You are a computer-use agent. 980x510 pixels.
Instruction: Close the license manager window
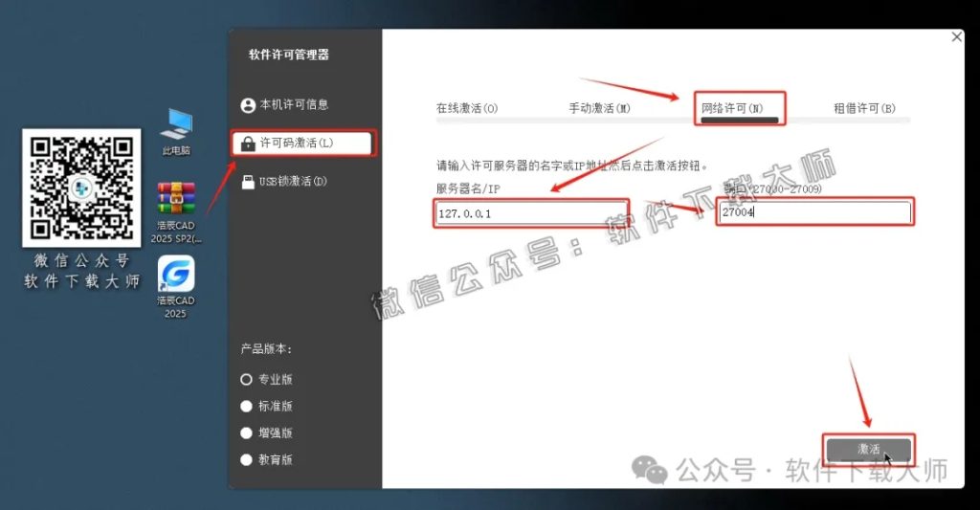957,37
